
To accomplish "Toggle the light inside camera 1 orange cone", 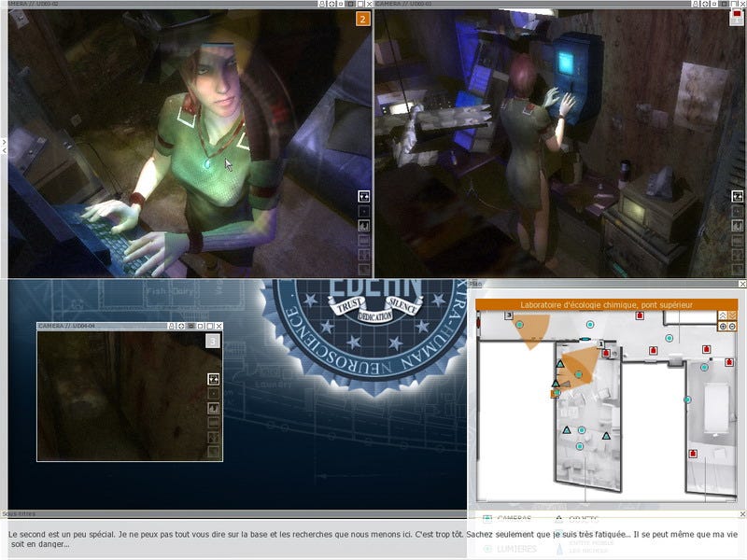I will [578, 374].
